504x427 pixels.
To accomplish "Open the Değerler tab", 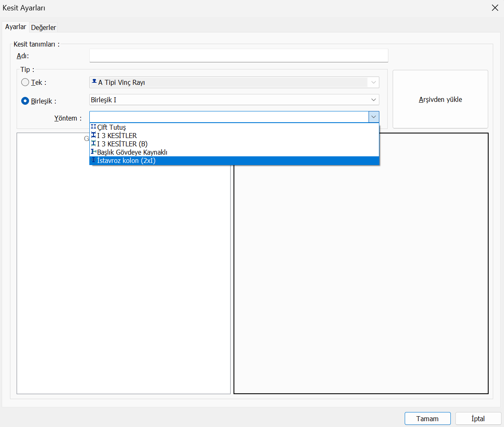I will (x=44, y=27).
